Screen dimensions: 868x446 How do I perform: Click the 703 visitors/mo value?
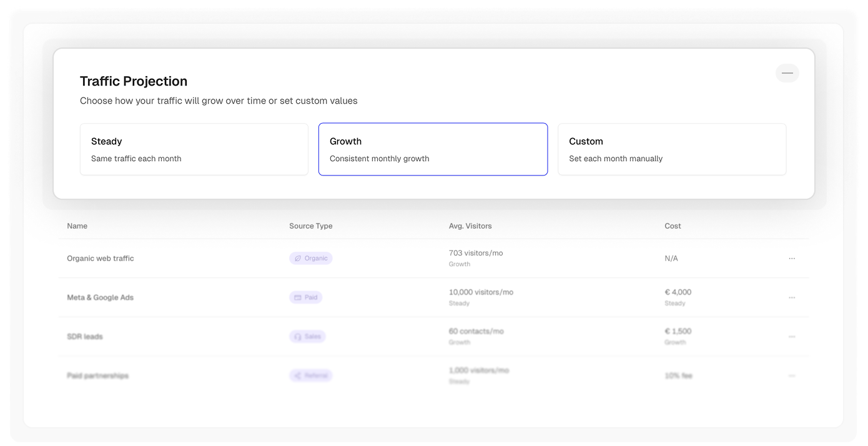(x=475, y=253)
